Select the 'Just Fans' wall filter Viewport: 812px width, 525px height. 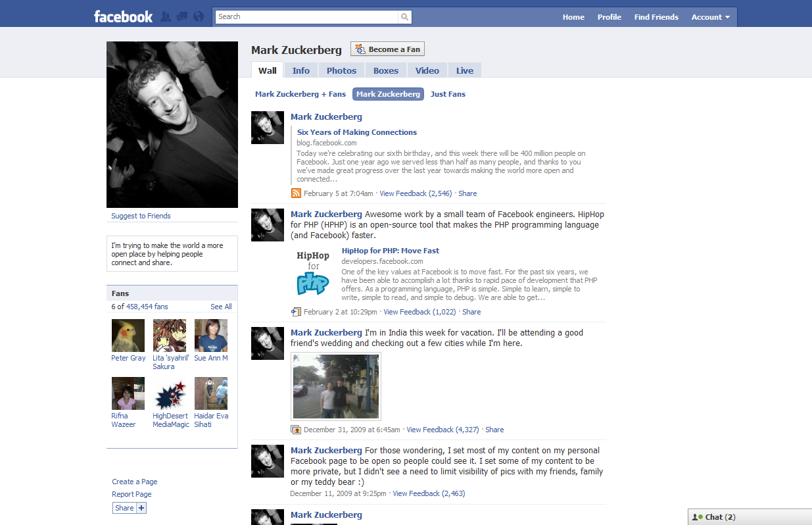click(448, 93)
